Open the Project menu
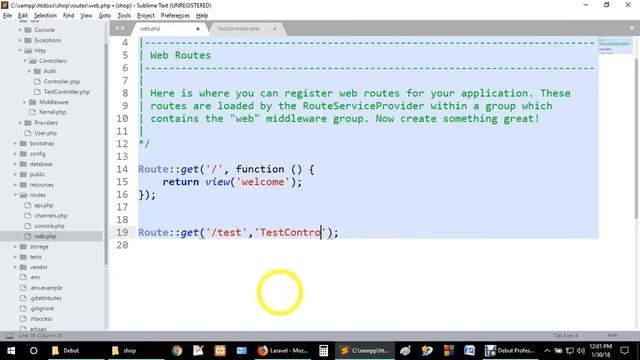This screenshot has width=640, height=360. coord(146,16)
